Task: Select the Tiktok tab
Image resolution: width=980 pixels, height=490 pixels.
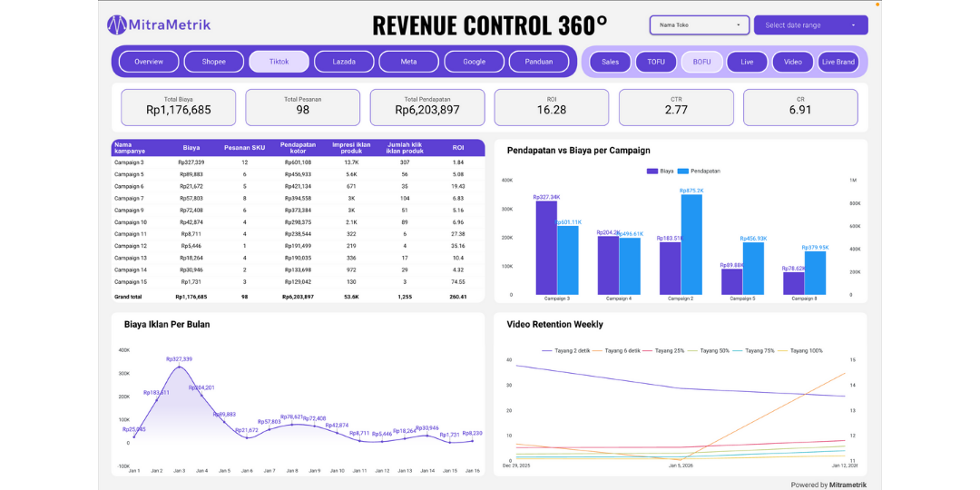Action: click(279, 62)
